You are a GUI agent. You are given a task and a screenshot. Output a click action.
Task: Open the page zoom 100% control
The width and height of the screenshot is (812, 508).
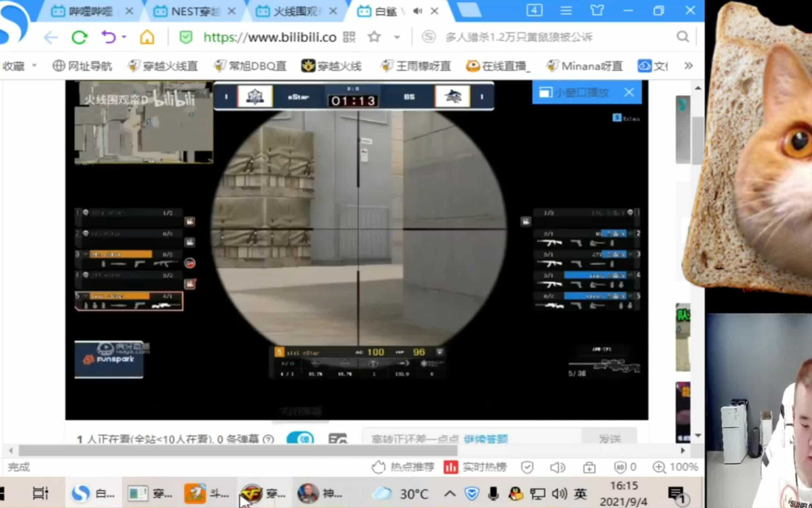click(675, 467)
